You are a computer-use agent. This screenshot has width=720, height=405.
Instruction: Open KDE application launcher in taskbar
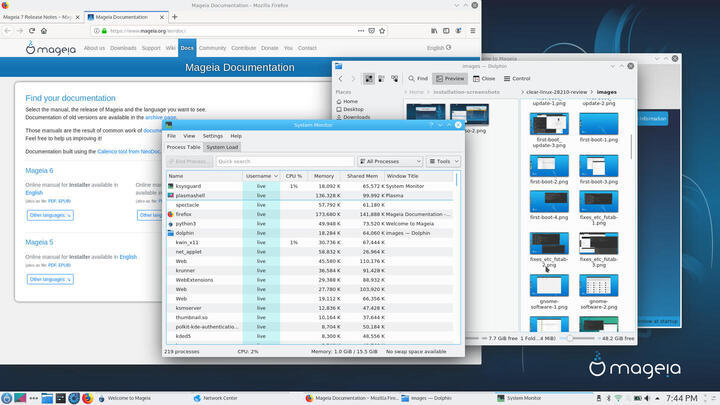click(6, 398)
